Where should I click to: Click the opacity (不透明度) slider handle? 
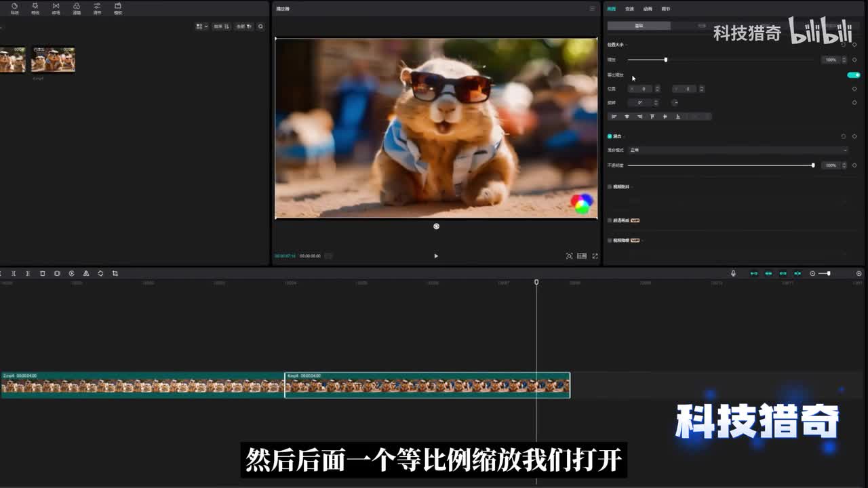point(813,165)
